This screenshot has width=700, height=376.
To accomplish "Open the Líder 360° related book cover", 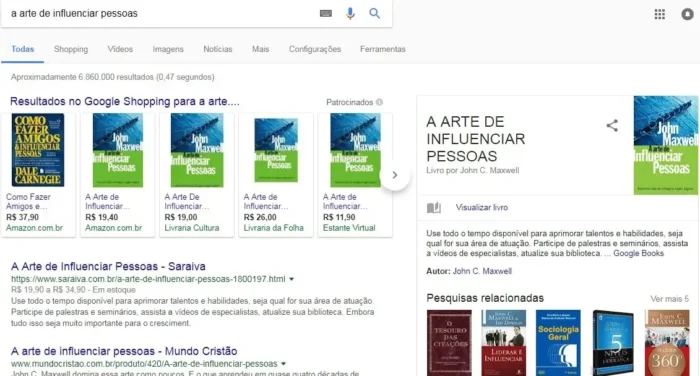I will pyautogui.click(x=667, y=343).
